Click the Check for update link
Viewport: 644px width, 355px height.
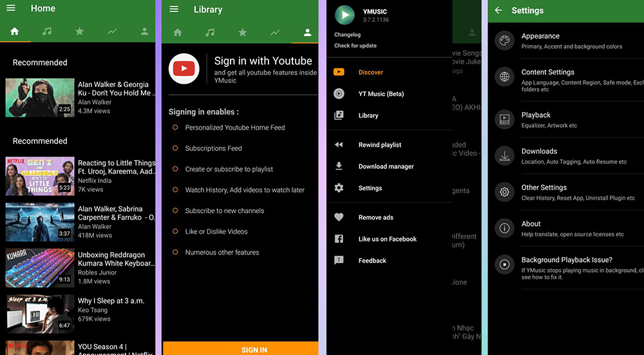[x=355, y=46]
